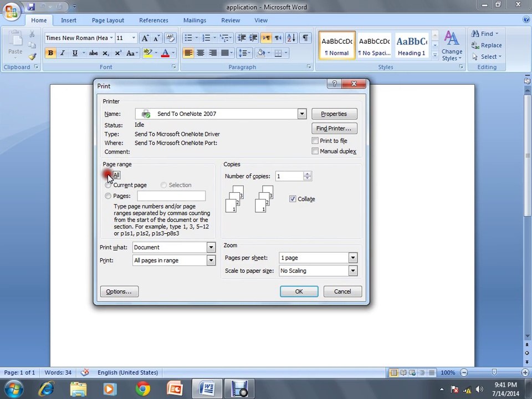
Task: Click the Shrink Font icon
Action: point(156,38)
